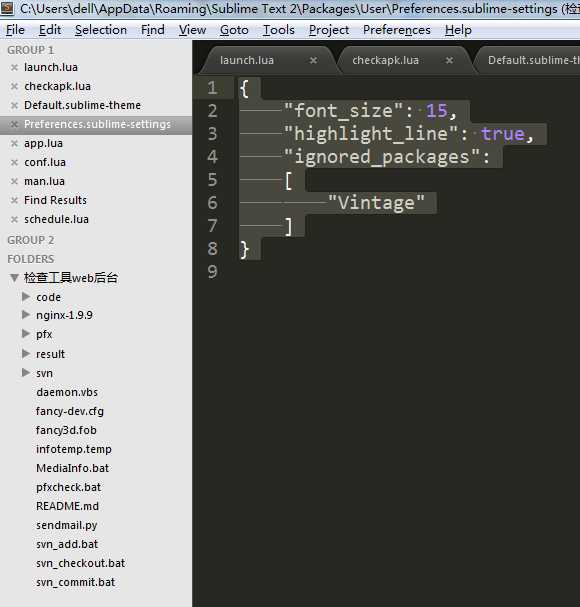Click the "Vintage" string in editor
This screenshot has width=580, height=607.
point(376,203)
